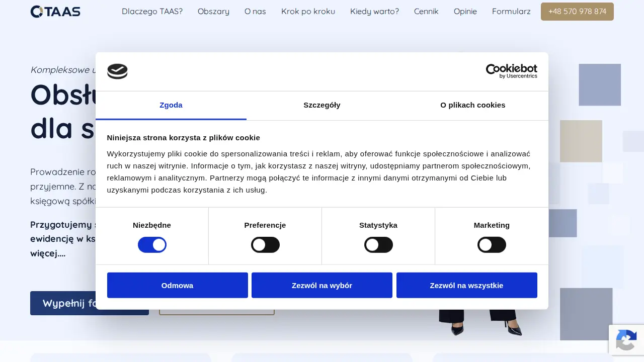This screenshot has width=644, height=362.
Task: Click the Niezbędne category label
Action: tap(152, 225)
